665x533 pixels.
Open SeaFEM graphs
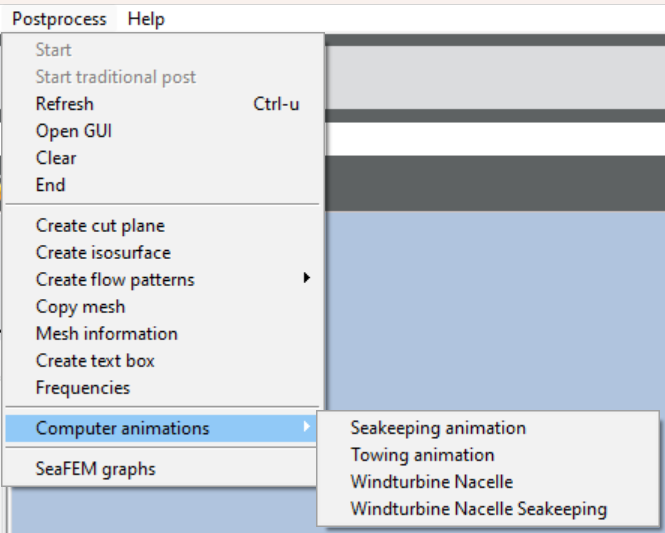tap(162, 469)
